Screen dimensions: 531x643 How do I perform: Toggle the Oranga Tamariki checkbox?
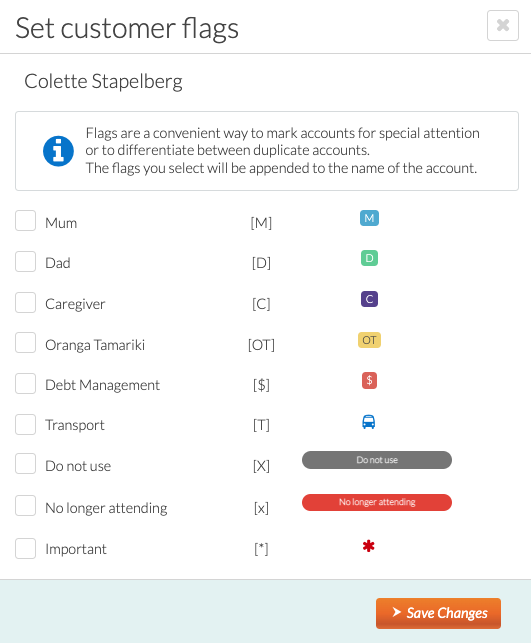point(25,343)
